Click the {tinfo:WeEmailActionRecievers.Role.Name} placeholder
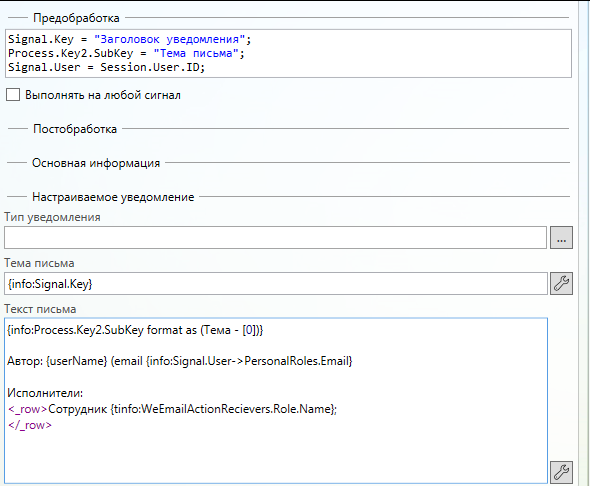This screenshot has width=590, height=486. [222, 409]
